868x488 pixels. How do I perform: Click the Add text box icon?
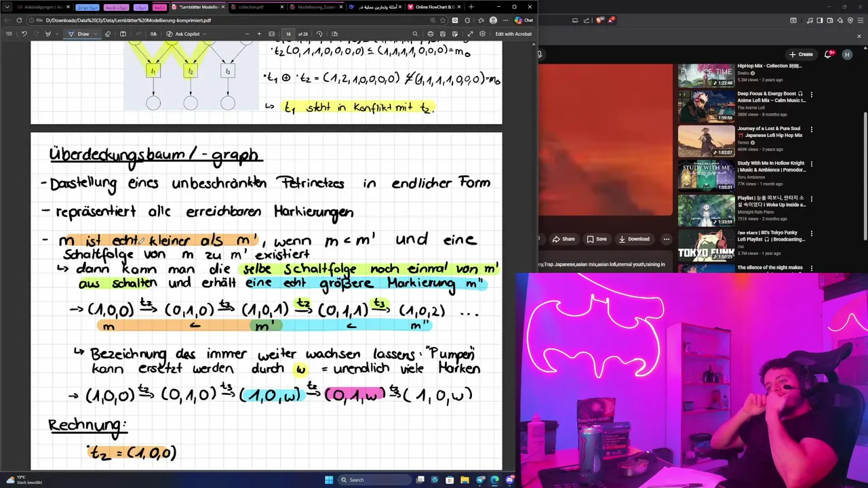pyautogui.click(x=123, y=34)
